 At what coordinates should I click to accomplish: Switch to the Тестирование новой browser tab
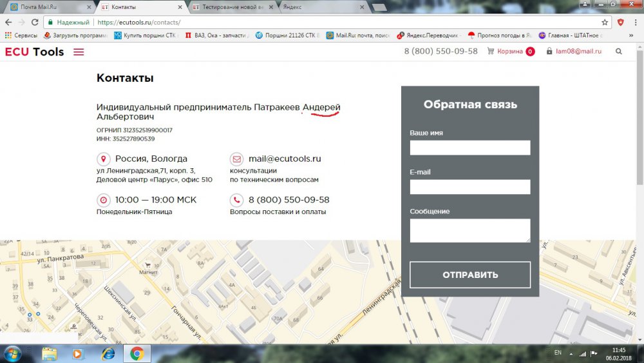point(232,7)
